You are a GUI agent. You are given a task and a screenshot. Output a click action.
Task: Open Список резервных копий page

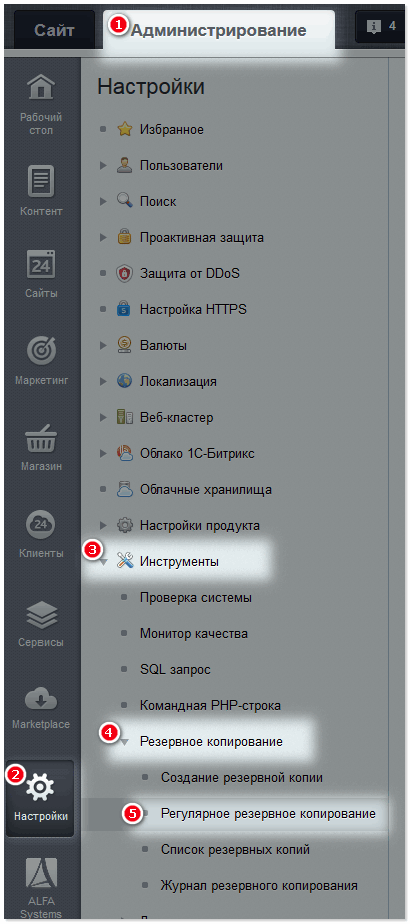pyautogui.click(x=235, y=849)
